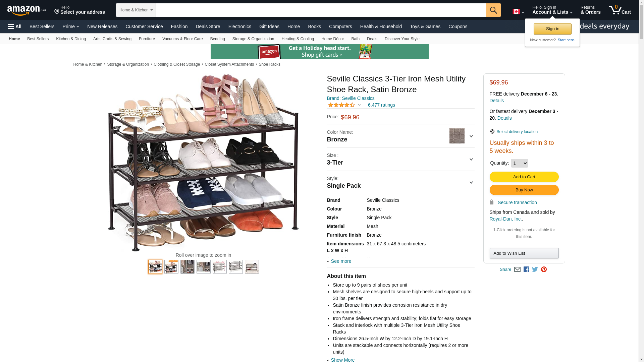Share product via email icon
The width and height of the screenshot is (644, 362).
pyautogui.click(x=517, y=269)
